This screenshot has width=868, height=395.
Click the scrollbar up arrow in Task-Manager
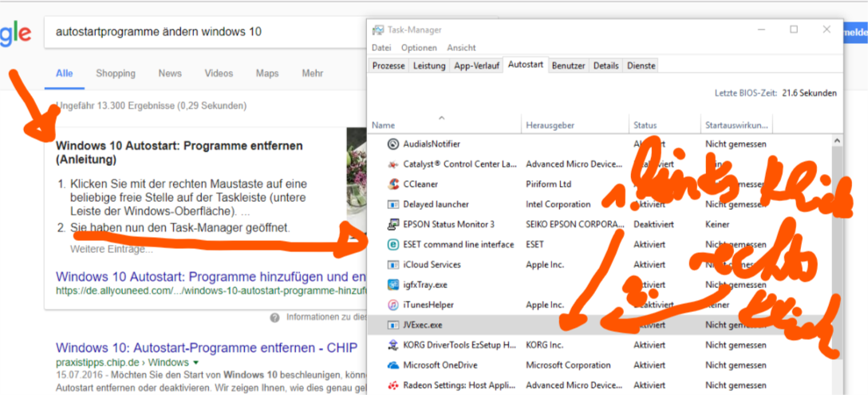(x=836, y=142)
